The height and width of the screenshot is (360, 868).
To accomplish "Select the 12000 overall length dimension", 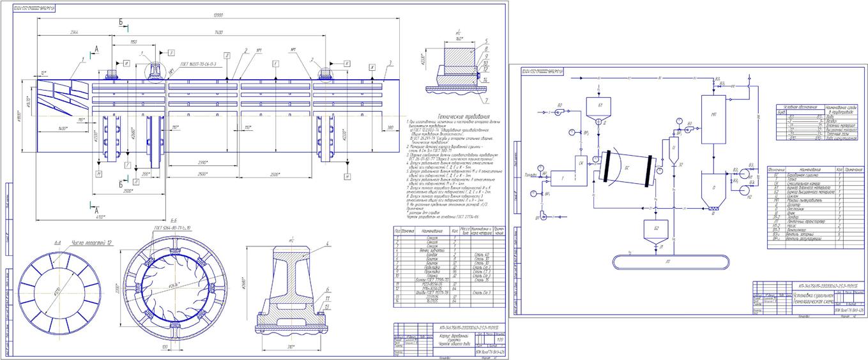I will (x=218, y=14).
